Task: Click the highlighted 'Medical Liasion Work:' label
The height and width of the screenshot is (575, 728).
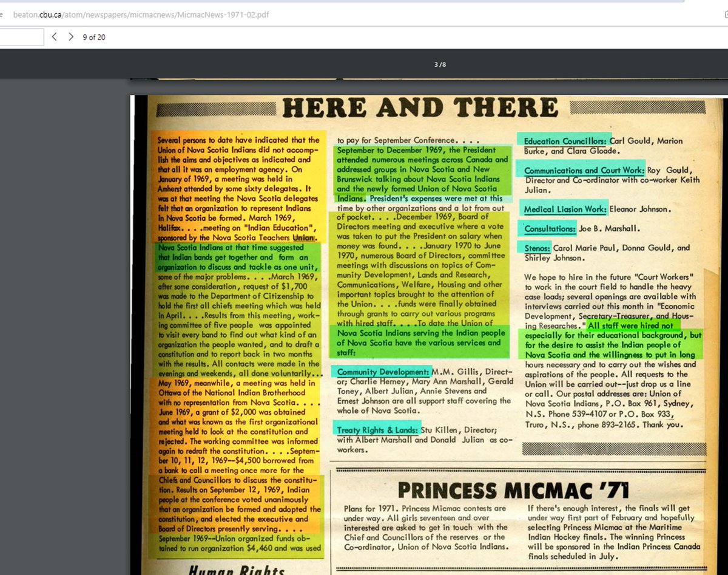Action: [565, 209]
